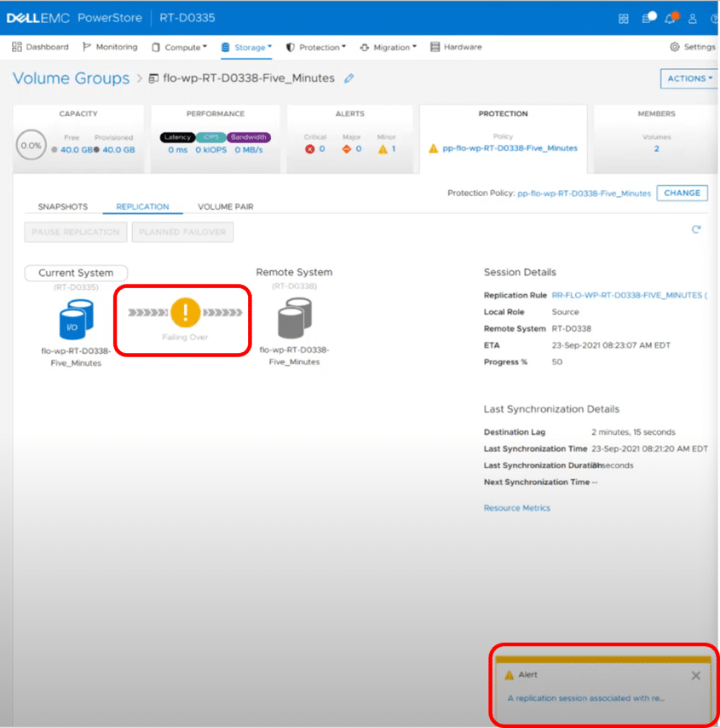Expand the Protection dropdown menu
Screen dimensions: 720x728
(343, 46)
